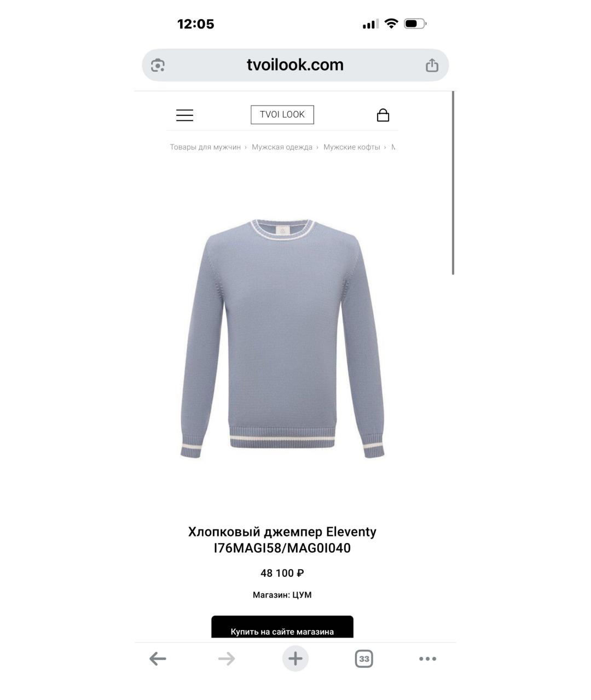Click the TVOI LOOK logo

(282, 115)
